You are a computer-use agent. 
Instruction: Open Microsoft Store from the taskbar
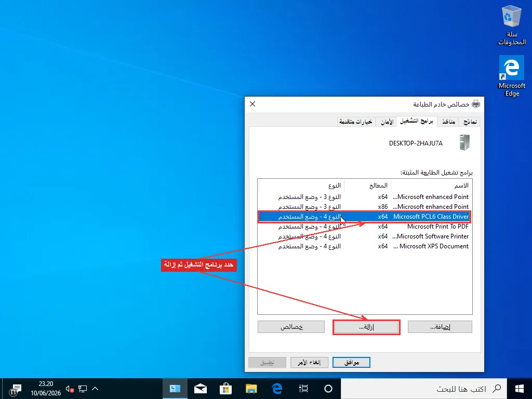(x=225, y=389)
